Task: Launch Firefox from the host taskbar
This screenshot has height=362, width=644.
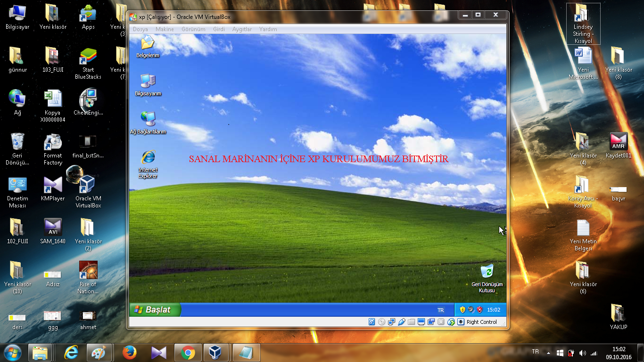Action: click(129, 353)
